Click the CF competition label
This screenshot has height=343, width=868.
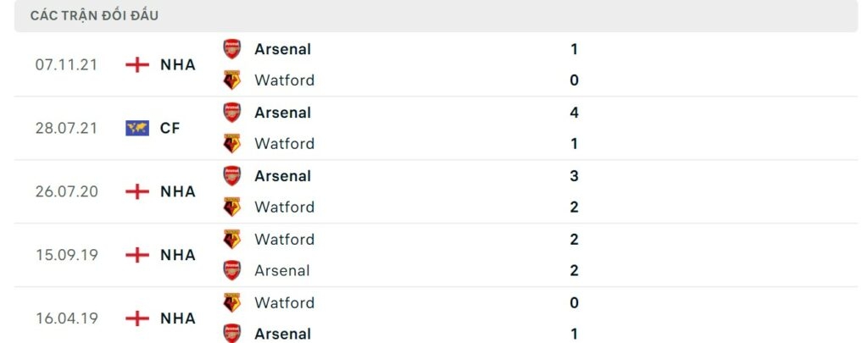tap(170, 128)
